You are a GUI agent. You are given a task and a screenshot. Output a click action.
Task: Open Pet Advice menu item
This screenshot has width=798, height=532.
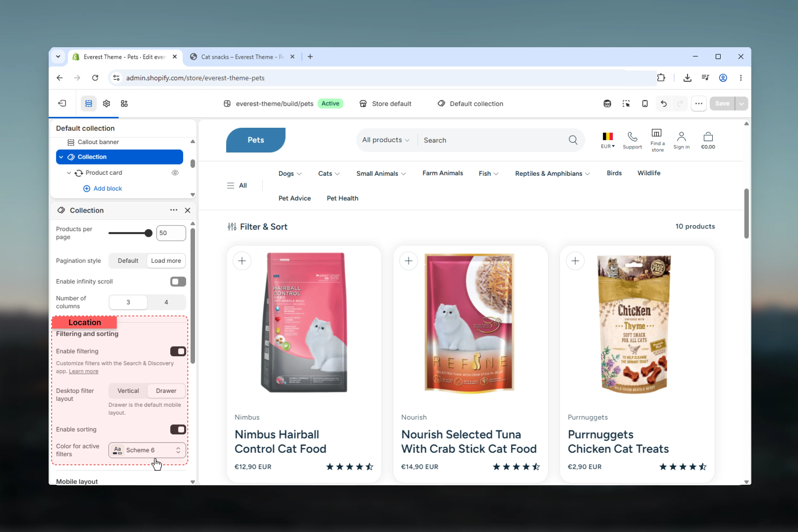(x=294, y=198)
